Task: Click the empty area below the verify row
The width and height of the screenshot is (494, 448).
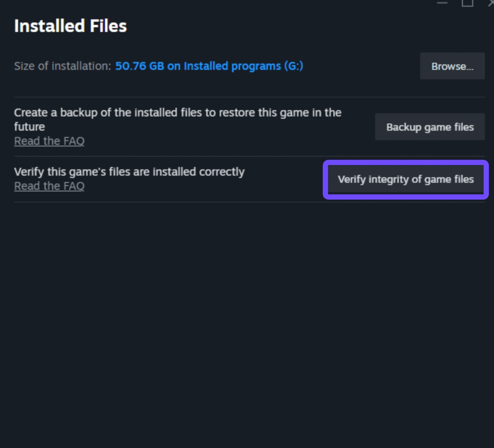Action: (247, 316)
